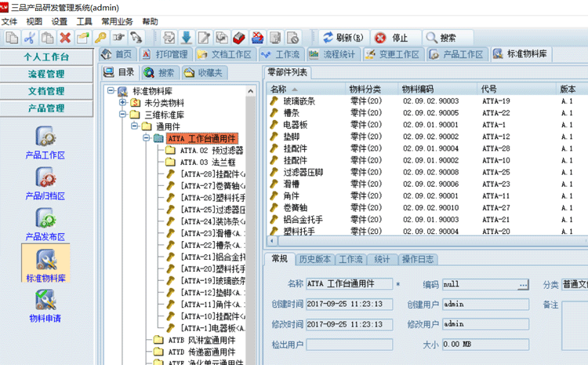
Task: Open the 工具 menu
Action: 84,21
